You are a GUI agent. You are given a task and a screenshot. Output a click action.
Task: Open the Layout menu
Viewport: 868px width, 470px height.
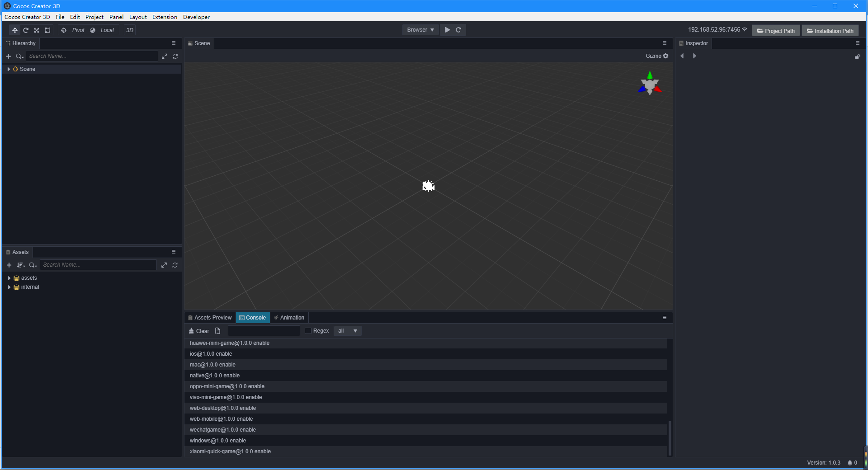[x=138, y=17]
